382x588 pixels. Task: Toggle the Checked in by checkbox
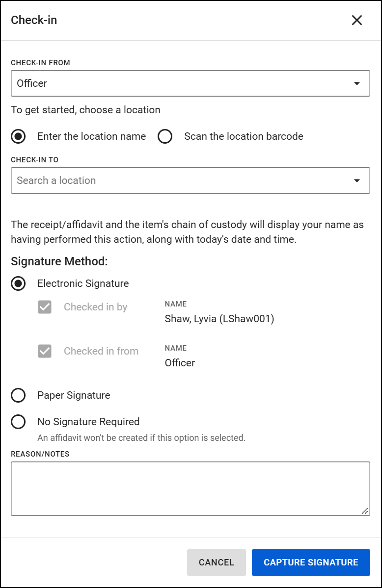tap(46, 307)
